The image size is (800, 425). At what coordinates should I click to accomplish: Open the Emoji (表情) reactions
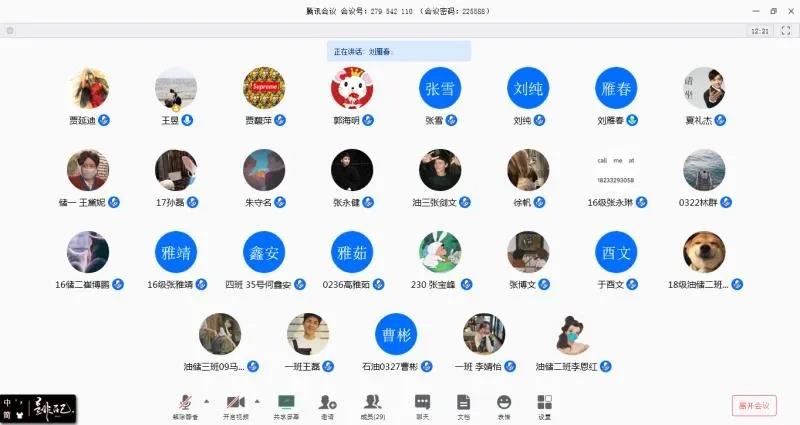pyautogui.click(x=503, y=404)
